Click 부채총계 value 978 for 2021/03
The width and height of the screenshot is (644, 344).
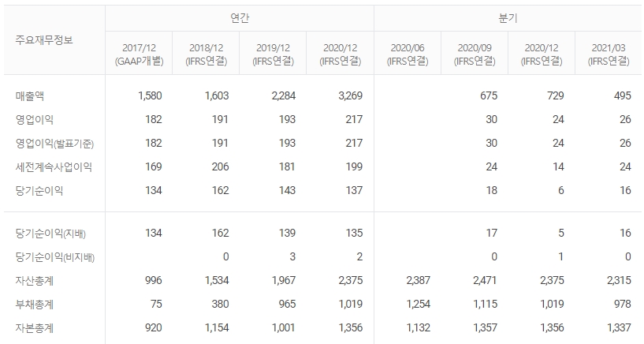pyautogui.click(x=623, y=304)
